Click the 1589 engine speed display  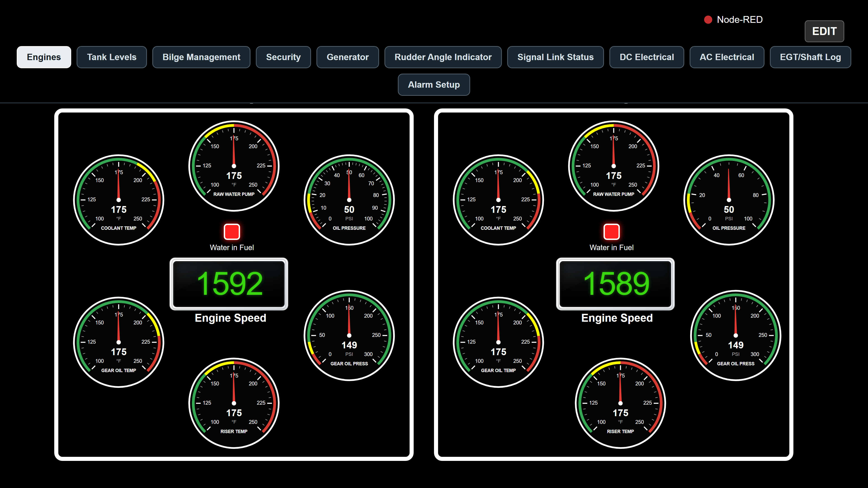(615, 284)
